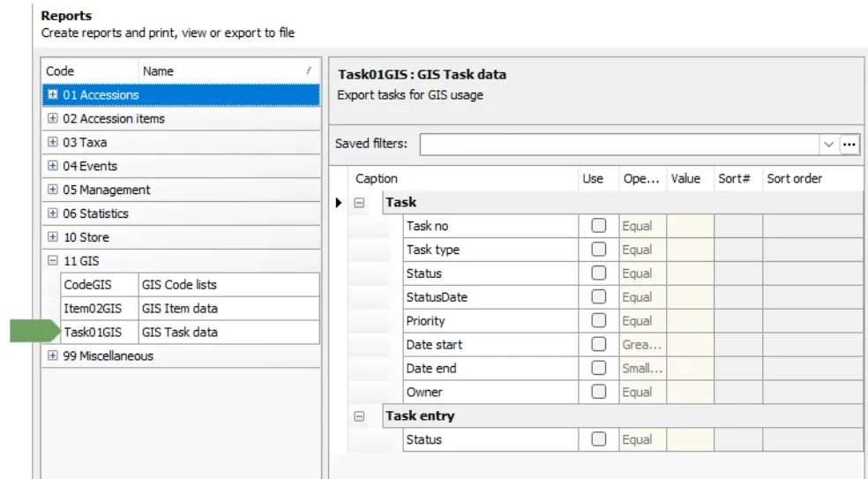
Task: Click the row indicator arrow beside Task
Action: (x=339, y=203)
